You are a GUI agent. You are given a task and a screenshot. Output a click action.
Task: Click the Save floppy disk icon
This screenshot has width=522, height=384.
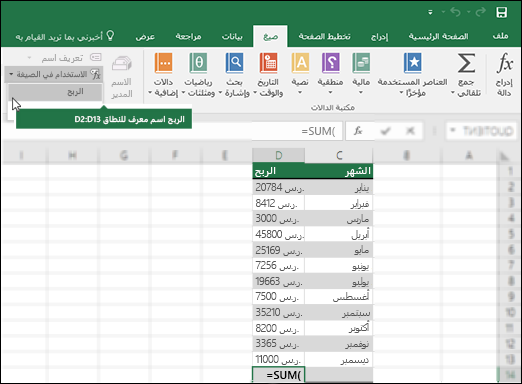coord(501,13)
